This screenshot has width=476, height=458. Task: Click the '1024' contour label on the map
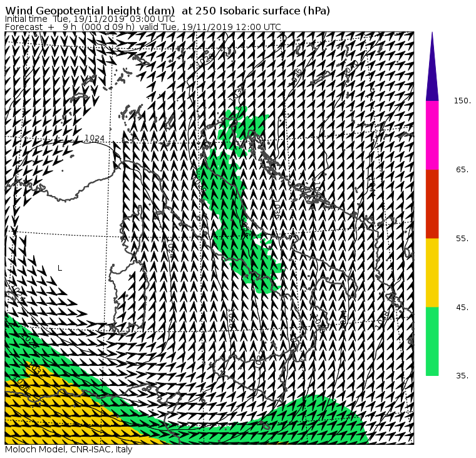(x=94, y=138)
